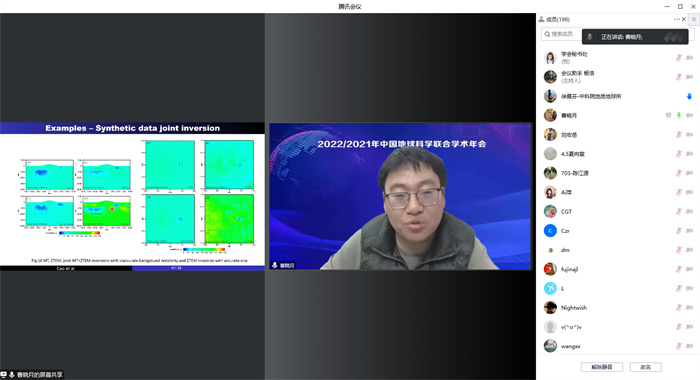Open the hamburger menu at panel top right
Screen dimensions: 700x380
pos(694,19)
